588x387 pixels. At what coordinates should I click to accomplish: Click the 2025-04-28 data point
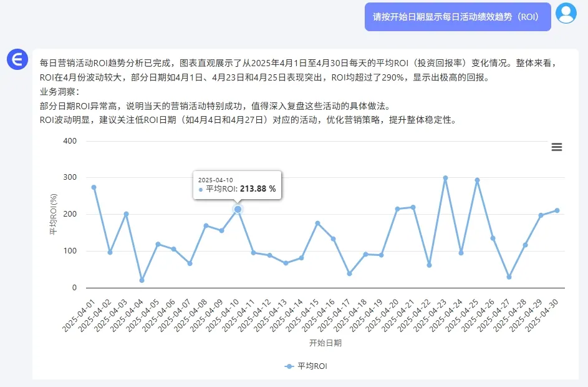pos(526,245)
